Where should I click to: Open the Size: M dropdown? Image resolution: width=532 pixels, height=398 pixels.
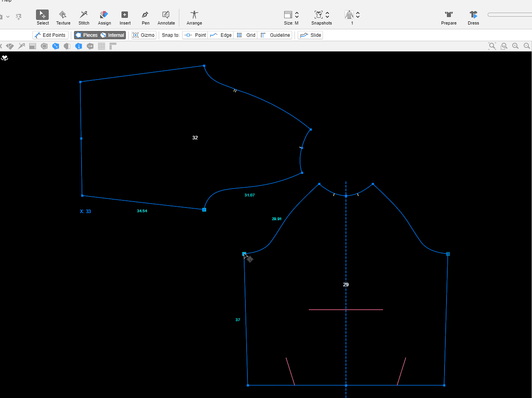click(292, 18)
